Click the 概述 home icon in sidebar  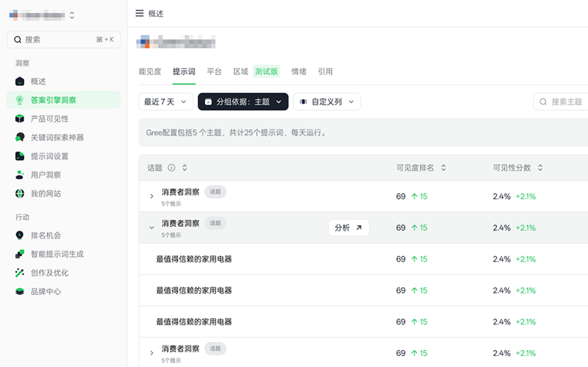[x=20, y=81]
